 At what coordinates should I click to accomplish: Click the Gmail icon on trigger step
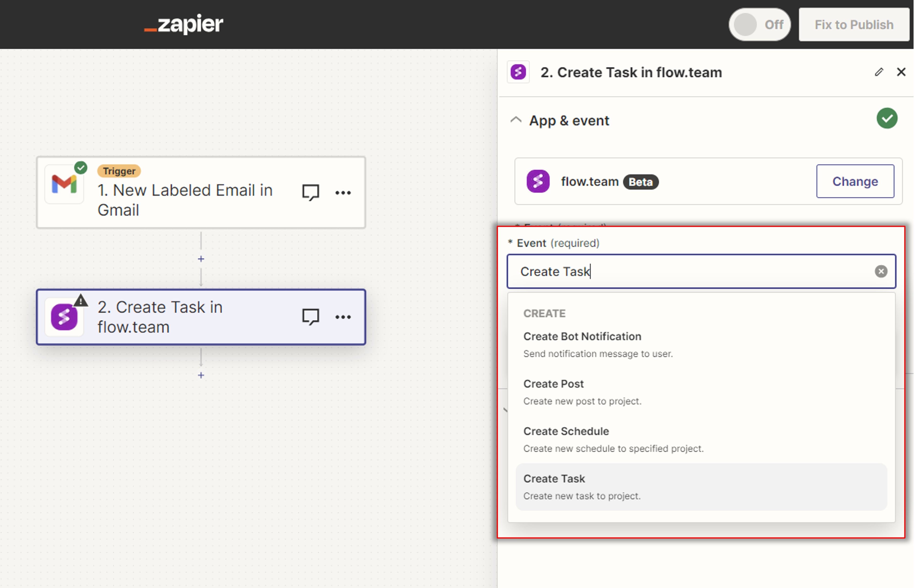coord(64,184)
